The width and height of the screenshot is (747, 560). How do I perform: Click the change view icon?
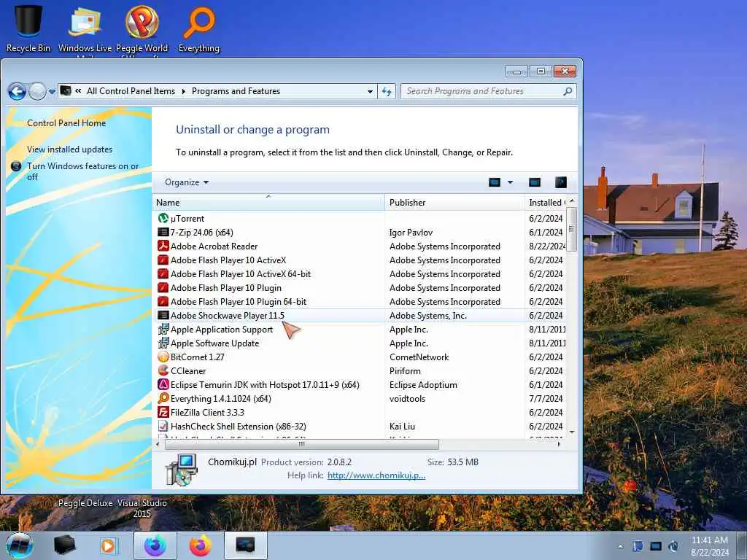495,182
